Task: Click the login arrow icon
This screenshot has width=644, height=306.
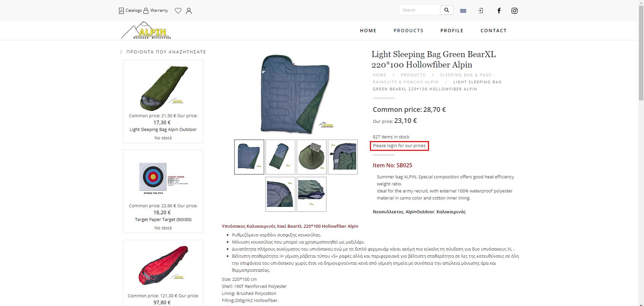Action: [481, 11]
